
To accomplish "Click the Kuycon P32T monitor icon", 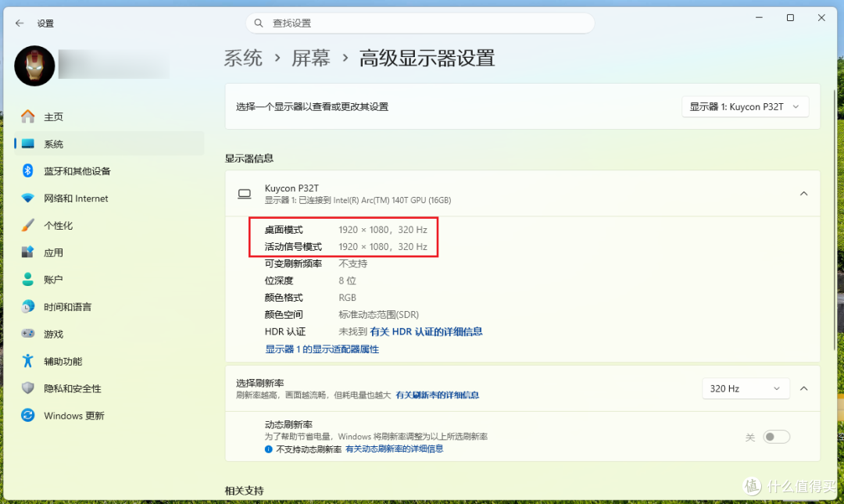I will (x=245, y=194).
